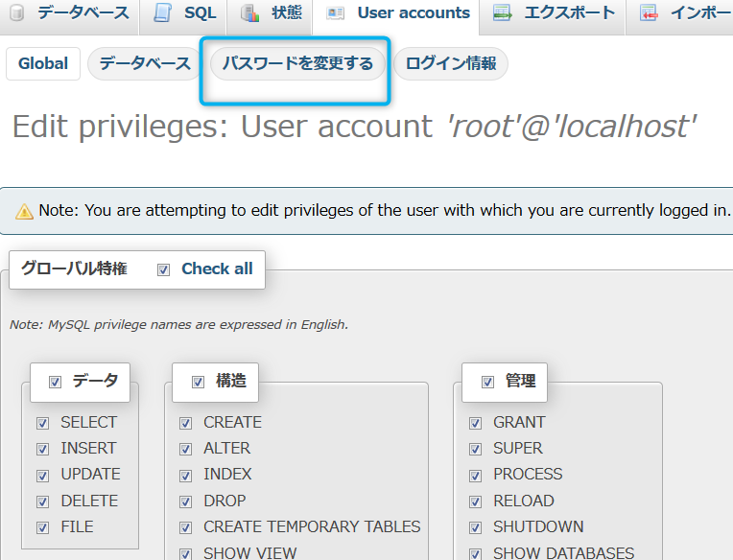This screenshot has height=560, width=733.
Task: Click the yellow warning triangle icon
Action: click(24, 212)
